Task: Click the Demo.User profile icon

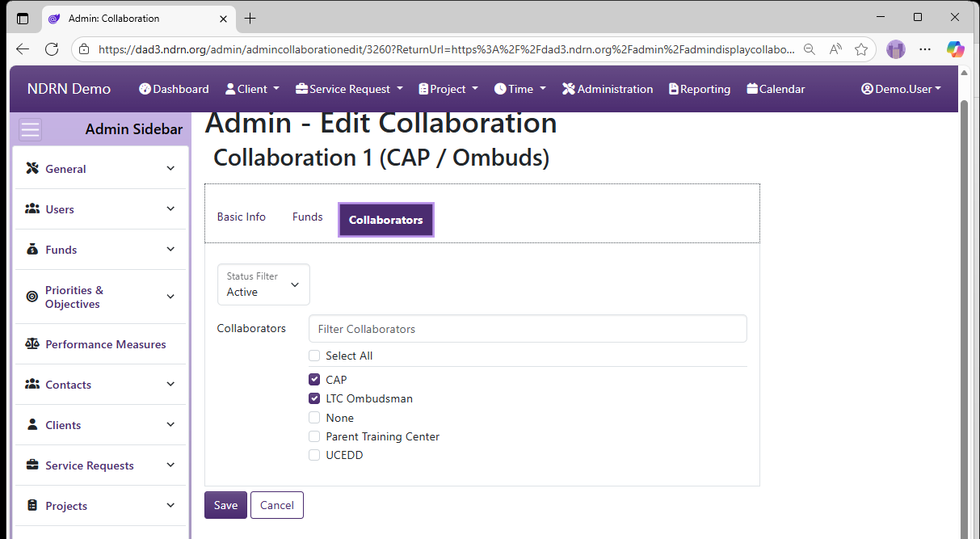Action: click(867, 89)
